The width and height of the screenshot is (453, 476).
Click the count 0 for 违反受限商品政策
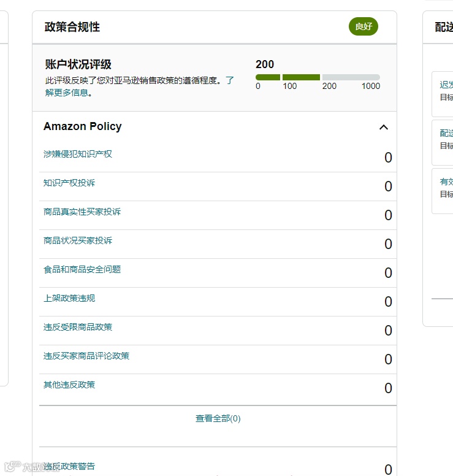[x=388, y=331]
